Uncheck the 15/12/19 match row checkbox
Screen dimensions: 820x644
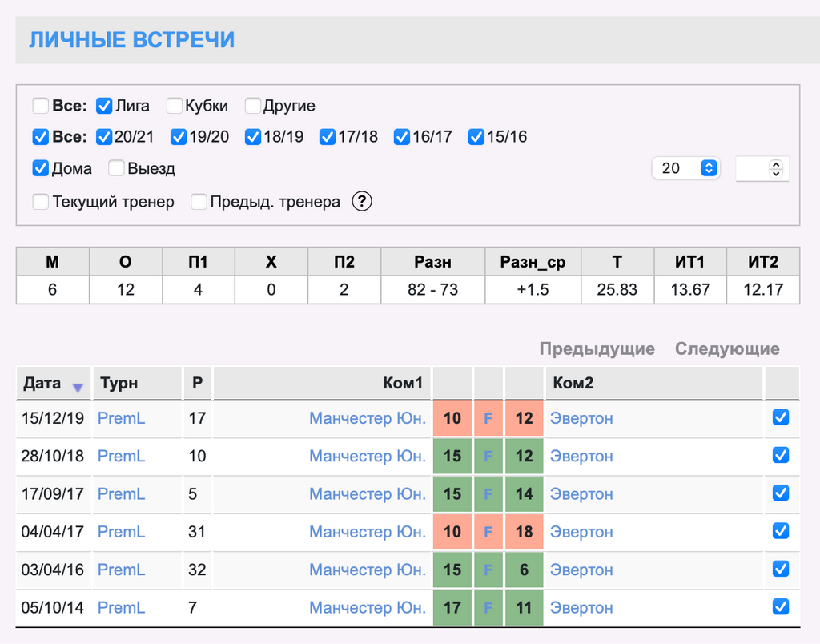(x=781, y=417)
